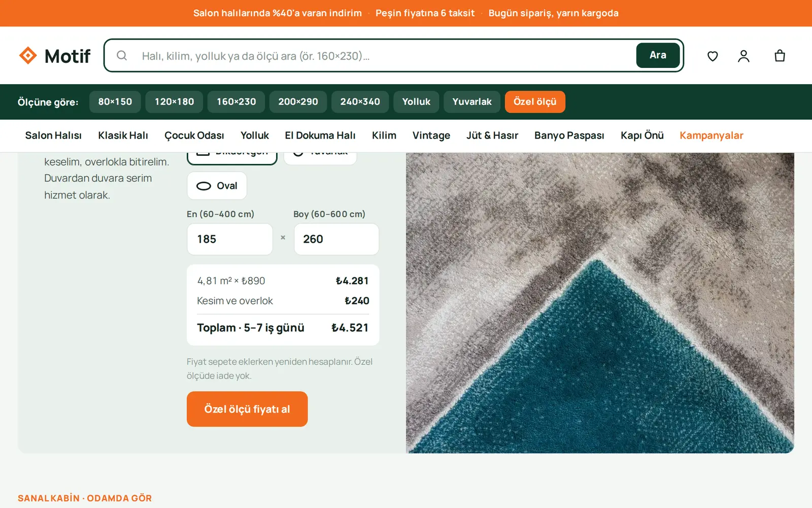Select the Oval shape option
The image size is (812, 508).
click(x=217, y=186)
